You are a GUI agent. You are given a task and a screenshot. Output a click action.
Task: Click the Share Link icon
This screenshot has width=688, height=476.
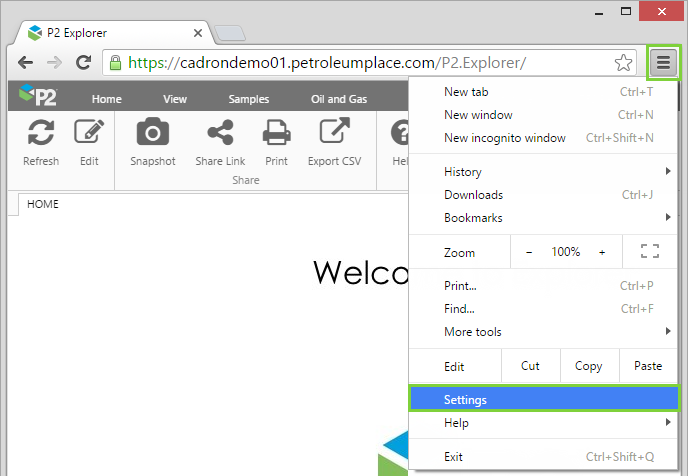pos(220,132)
